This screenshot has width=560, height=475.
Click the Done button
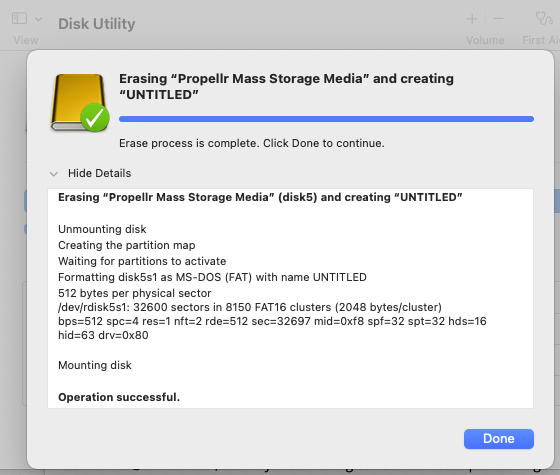click(499, 439)
